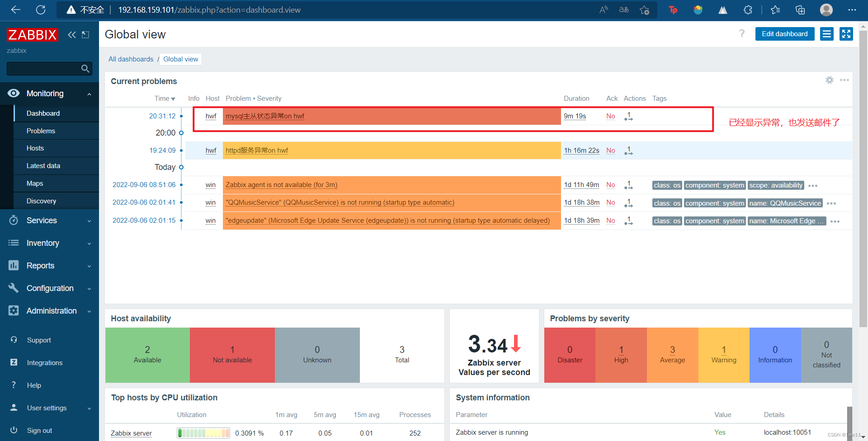Click the Integrations Z icon

click(x=14, y=362)
